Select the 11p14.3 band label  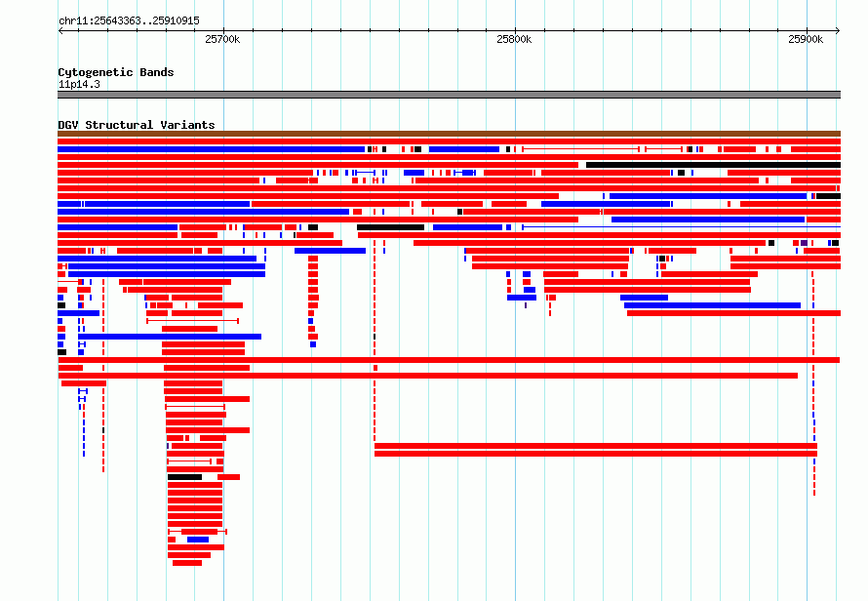coord(79,84)
